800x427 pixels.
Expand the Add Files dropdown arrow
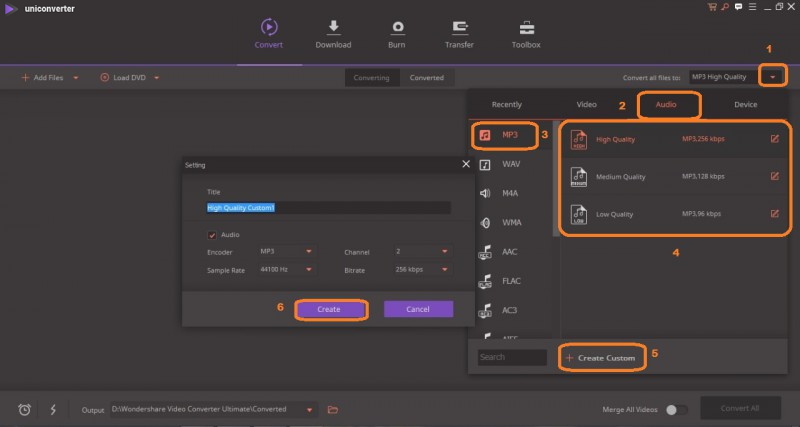(76, 78)
